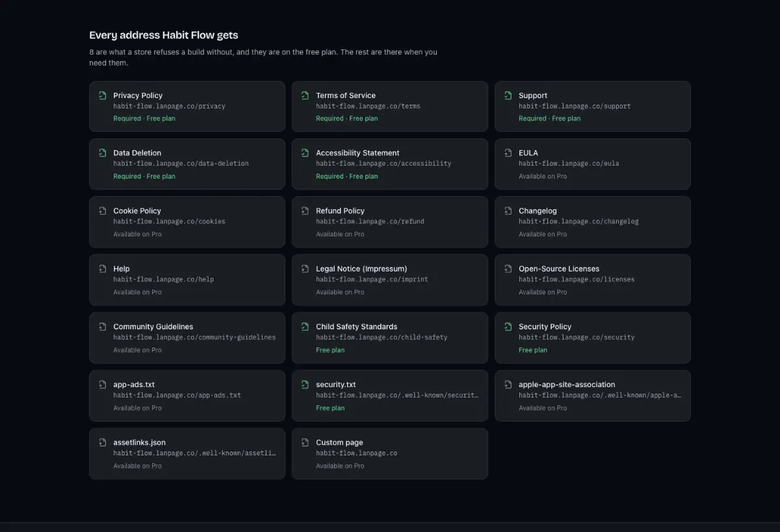Image resolution: width=780 pixels, height=532 pixels.
Task: Click the habit-flow.lanpage.co/child-safety address
Action: point(382,337)
